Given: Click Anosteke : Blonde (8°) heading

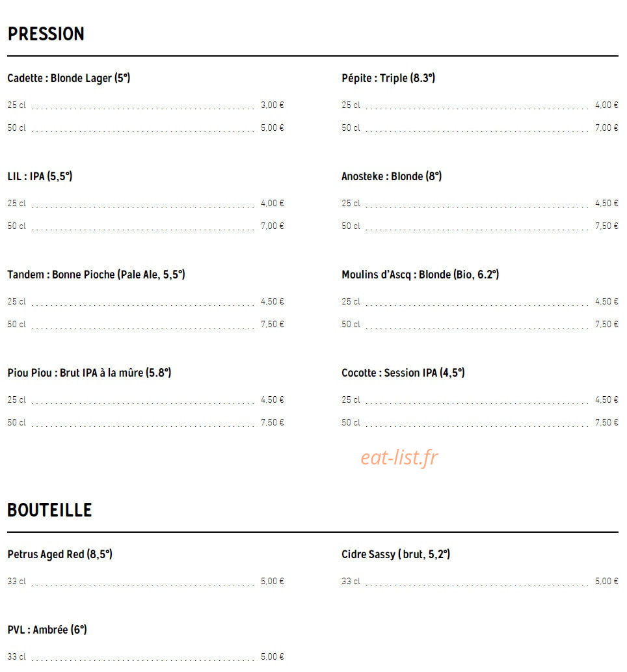Looking at the screenshot, I should pyautogui.click(x=392, y=176).
